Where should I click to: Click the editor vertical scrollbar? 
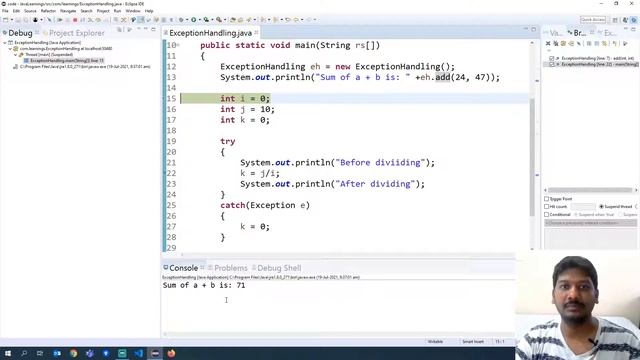point(532,157)
